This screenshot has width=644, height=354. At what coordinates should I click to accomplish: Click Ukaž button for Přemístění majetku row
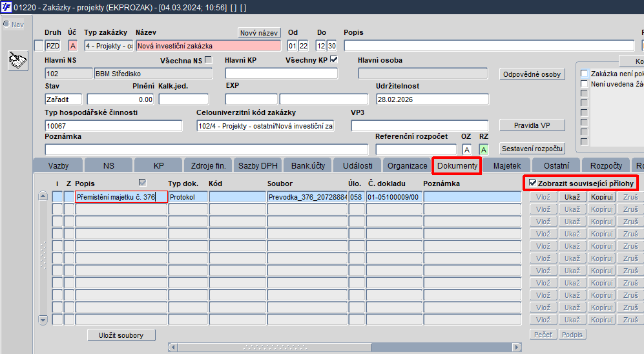click(572, 197)
